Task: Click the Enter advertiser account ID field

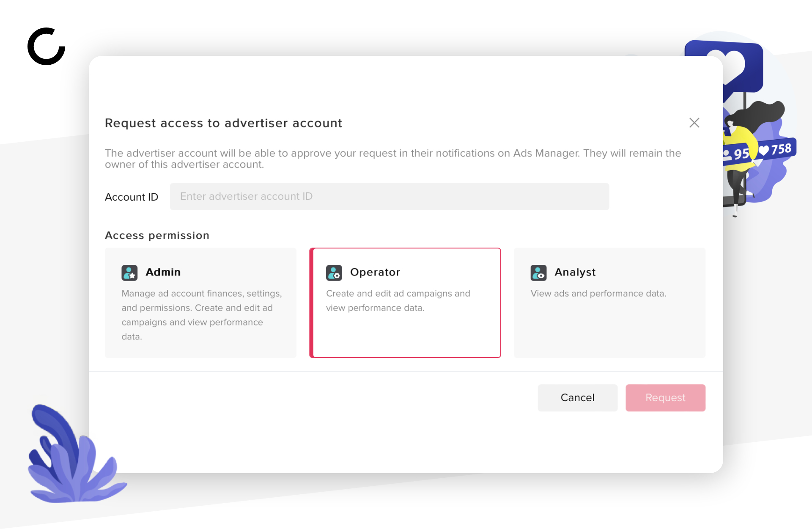Action: click(x=390, y=196)
